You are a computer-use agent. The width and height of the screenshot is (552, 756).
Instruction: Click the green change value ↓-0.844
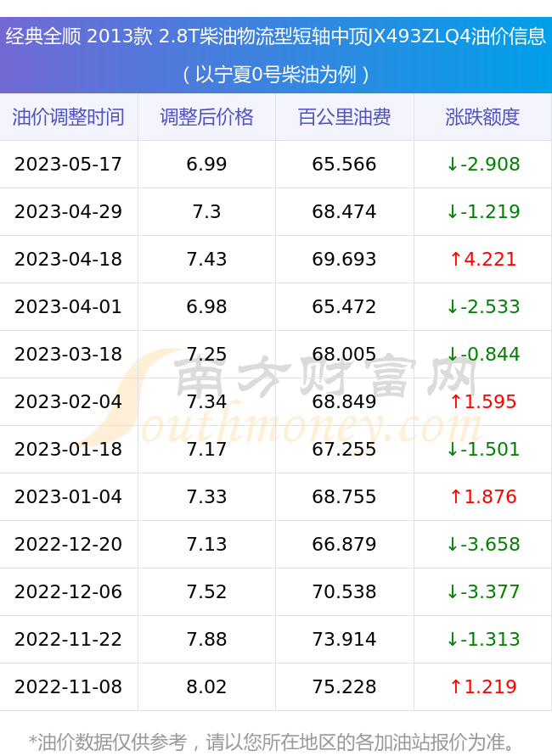pos(483,354)
